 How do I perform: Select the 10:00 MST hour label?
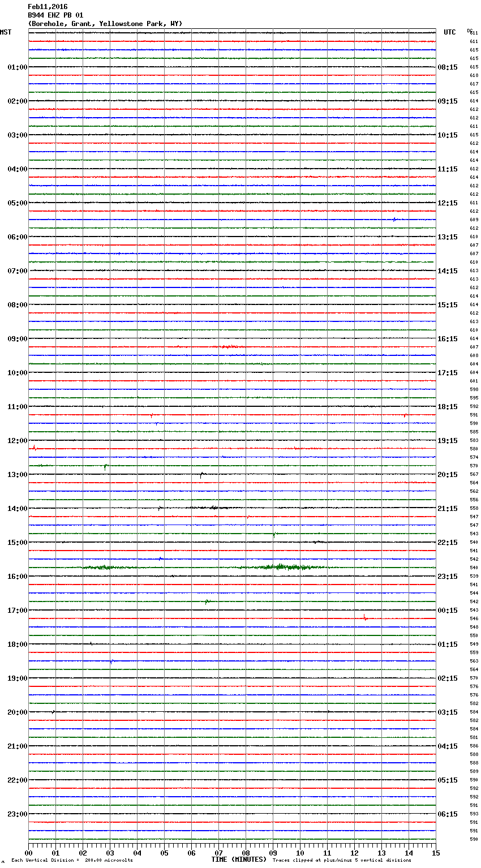[x=17, y=373]
